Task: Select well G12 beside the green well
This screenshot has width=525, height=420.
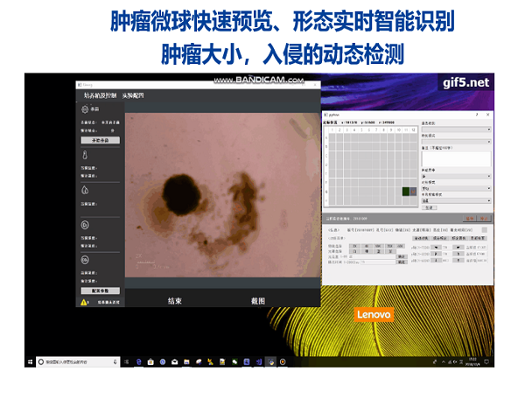Action: pos(413,192)
